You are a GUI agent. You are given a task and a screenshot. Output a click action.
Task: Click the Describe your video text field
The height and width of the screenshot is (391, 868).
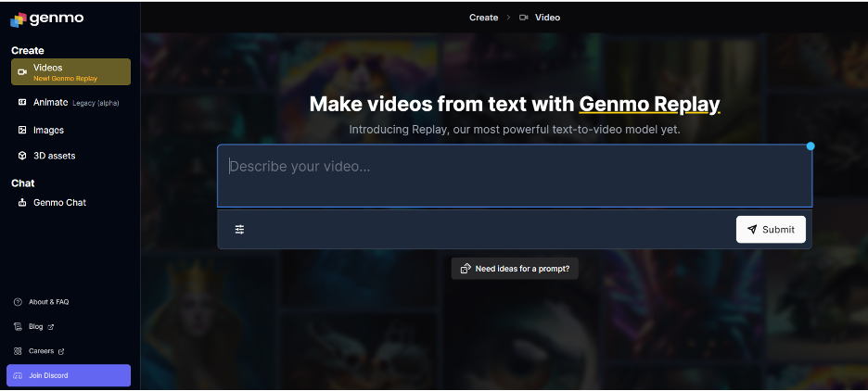pyautogui.click(x=515, y=176)
